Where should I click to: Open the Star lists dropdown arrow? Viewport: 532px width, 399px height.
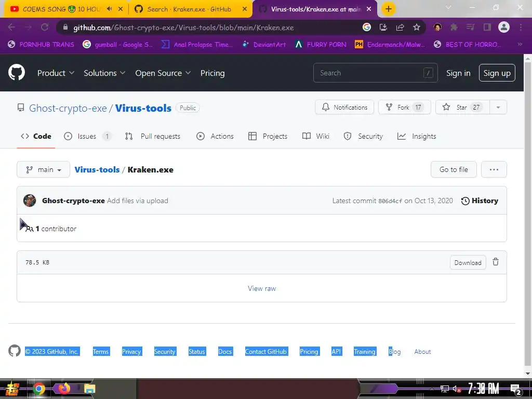(498, 107)
